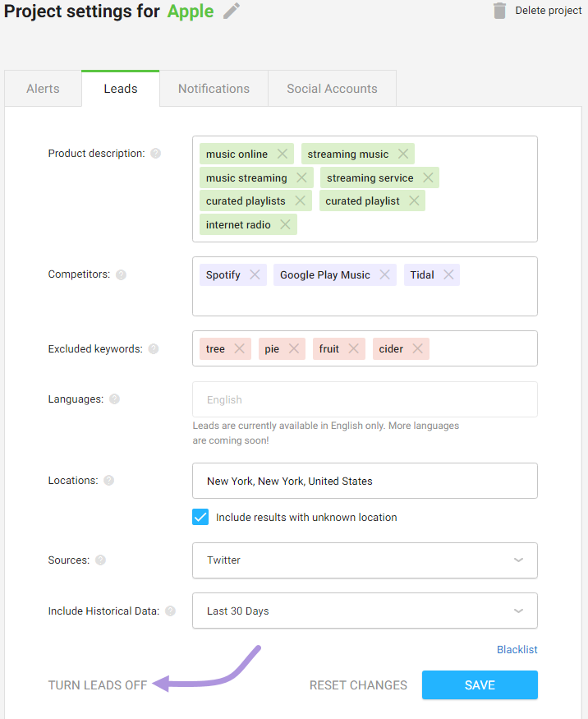
Task: Remove the 'music online' tag
Action: (x=283, y=154)
